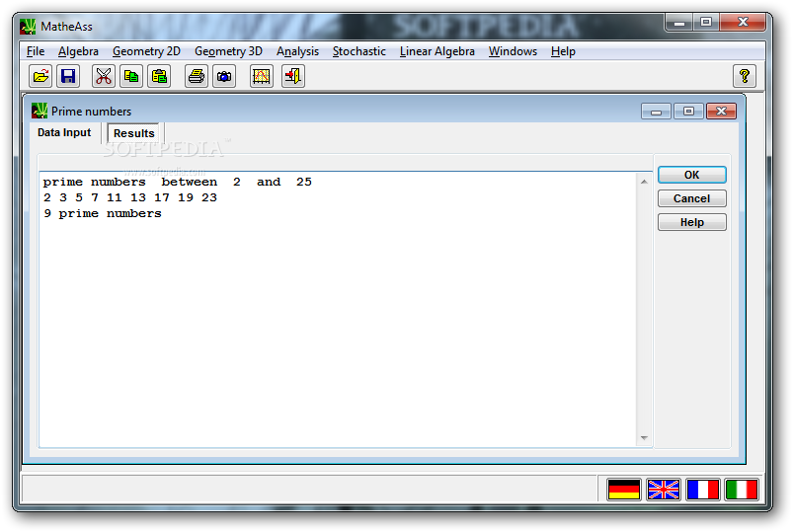
Task: Open the Geometry 3D menu
Action: pyautogui.click(x=228, y=51)
